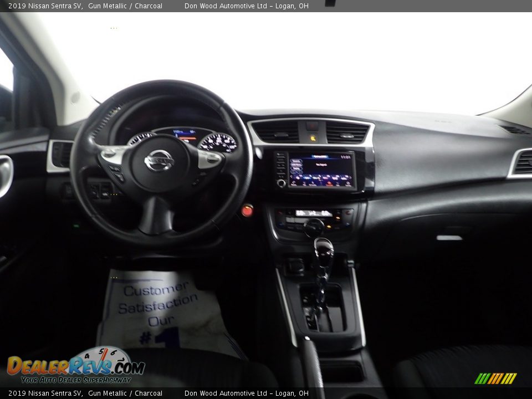
Task: Click the climate control center dial
Action: [314, 226]
